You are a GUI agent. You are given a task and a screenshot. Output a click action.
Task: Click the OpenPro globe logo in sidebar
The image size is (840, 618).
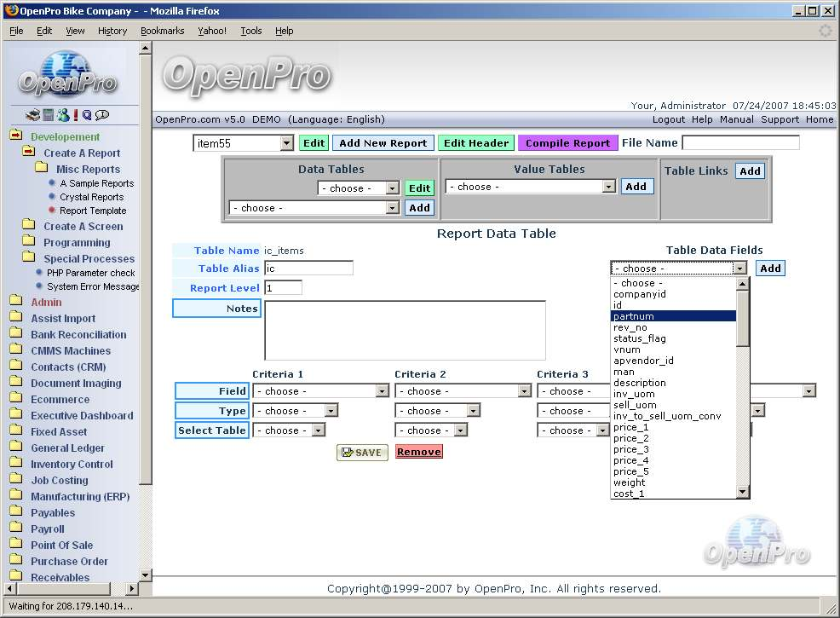(x=68, y=75)
